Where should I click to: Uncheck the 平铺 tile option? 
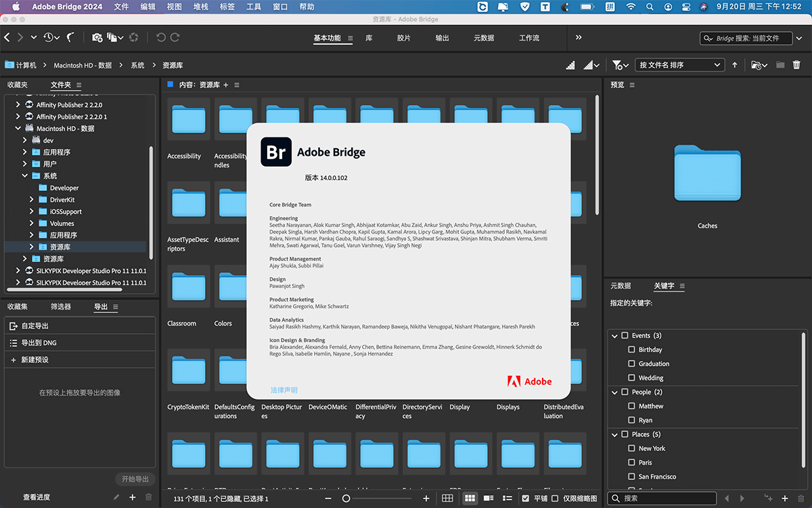point(526,499)
